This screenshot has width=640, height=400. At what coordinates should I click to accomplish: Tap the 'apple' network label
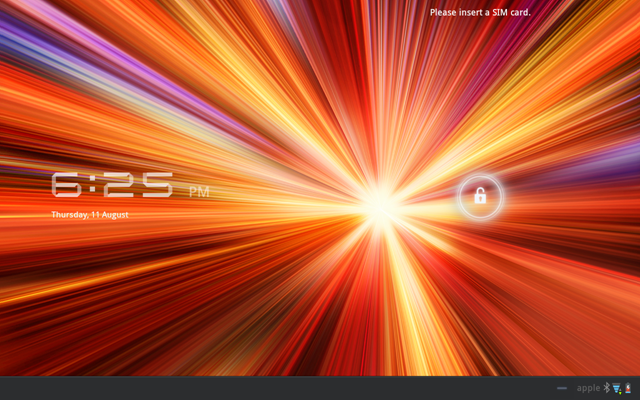pyautogui.click(x=588, y=388)
